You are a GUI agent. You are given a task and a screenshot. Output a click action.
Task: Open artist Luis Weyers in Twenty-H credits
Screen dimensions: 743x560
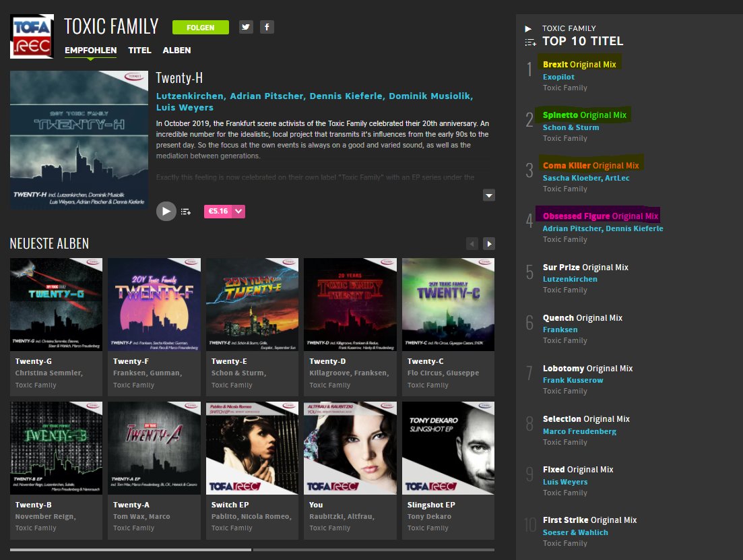point(185,108)
